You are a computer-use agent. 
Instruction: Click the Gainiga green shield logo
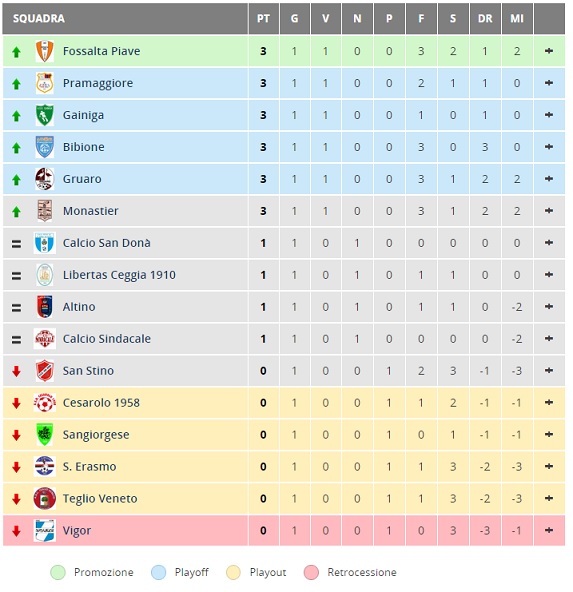click(x=45, y=115)
